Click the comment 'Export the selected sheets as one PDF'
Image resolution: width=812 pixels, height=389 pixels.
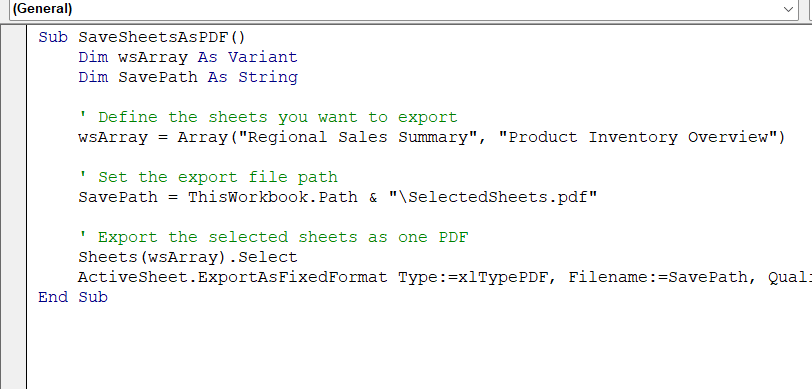(x=273, y=237)
